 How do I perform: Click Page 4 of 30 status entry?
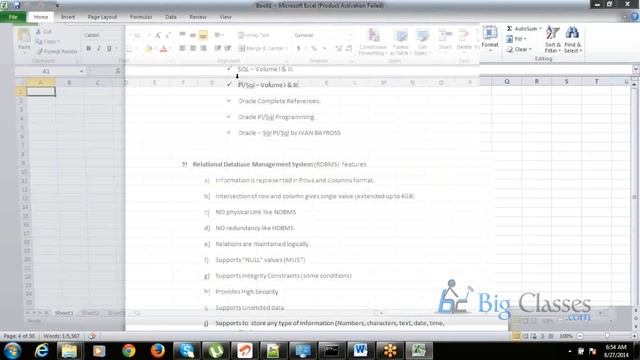[x=19, y=336]
